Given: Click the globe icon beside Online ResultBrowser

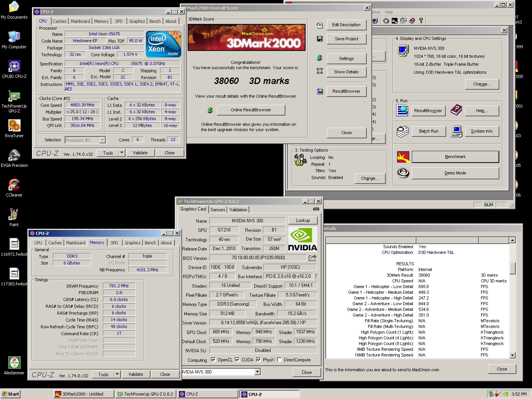Looking at the screenshot, I should (210, 110).
